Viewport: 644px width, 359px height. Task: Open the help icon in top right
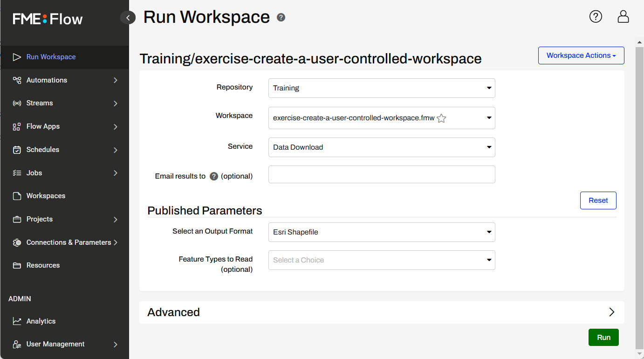coord(596,17)
